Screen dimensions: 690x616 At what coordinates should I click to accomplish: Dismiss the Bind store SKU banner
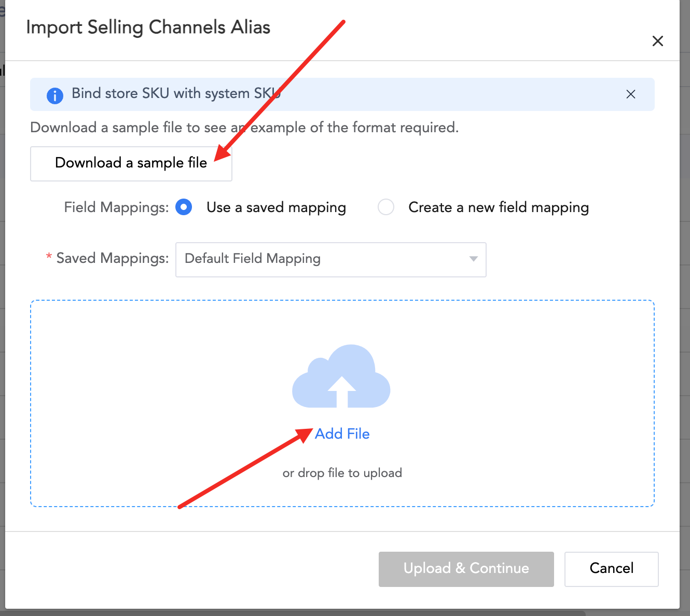pyautogui.click(x=630, y=94)
